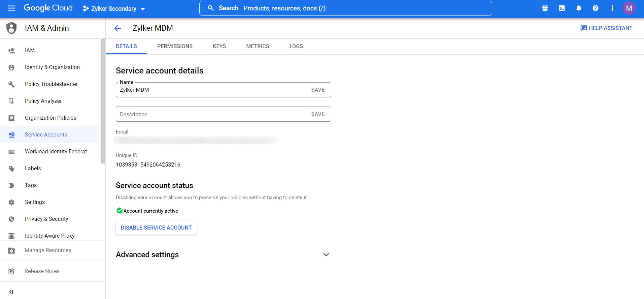Image resolution: width=644 pixels, height=299 pixels.
Task: Select the Logs tab
Action: 296,47
